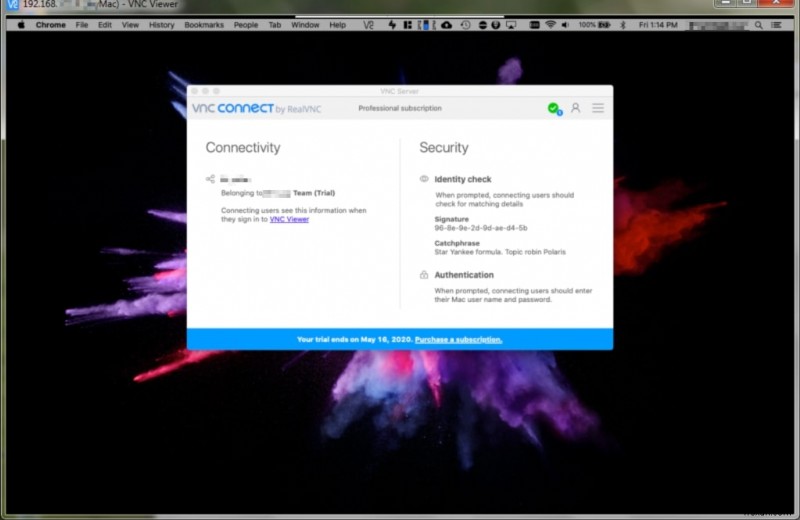Image resolution: width=800 pixels, height=520 pixels.
Task: Open Time Machine menu bar icon
Action: click(x=465, y=24)
